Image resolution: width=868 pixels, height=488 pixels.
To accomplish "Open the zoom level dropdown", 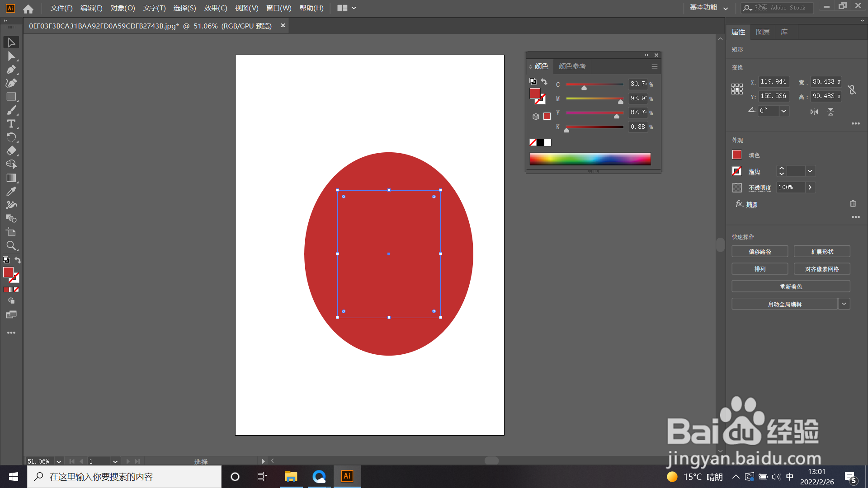I will pos(59,461).
